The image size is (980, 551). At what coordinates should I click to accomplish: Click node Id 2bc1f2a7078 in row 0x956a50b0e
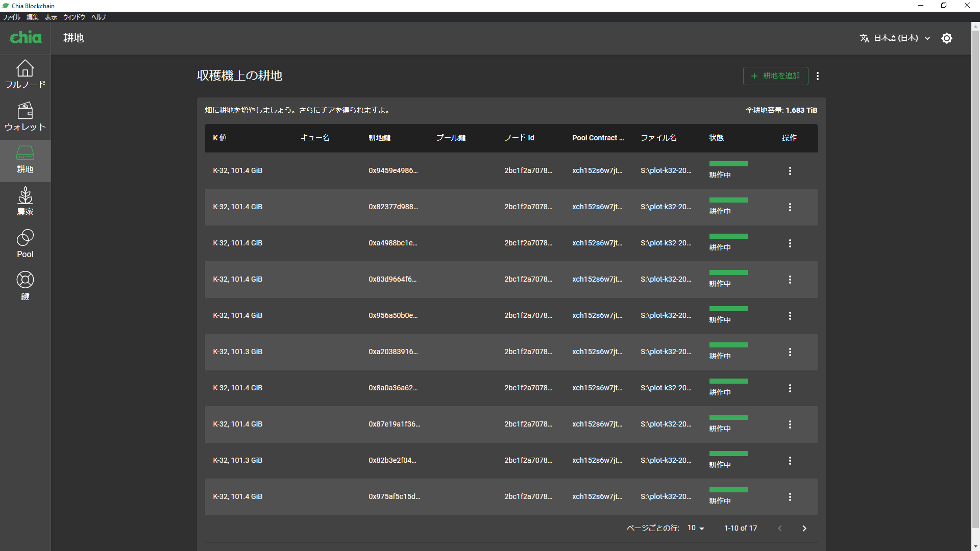point(528,315)
